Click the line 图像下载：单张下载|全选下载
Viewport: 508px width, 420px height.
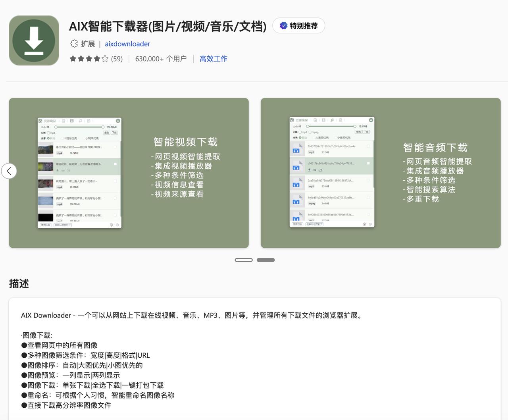(x=92, y=385)
